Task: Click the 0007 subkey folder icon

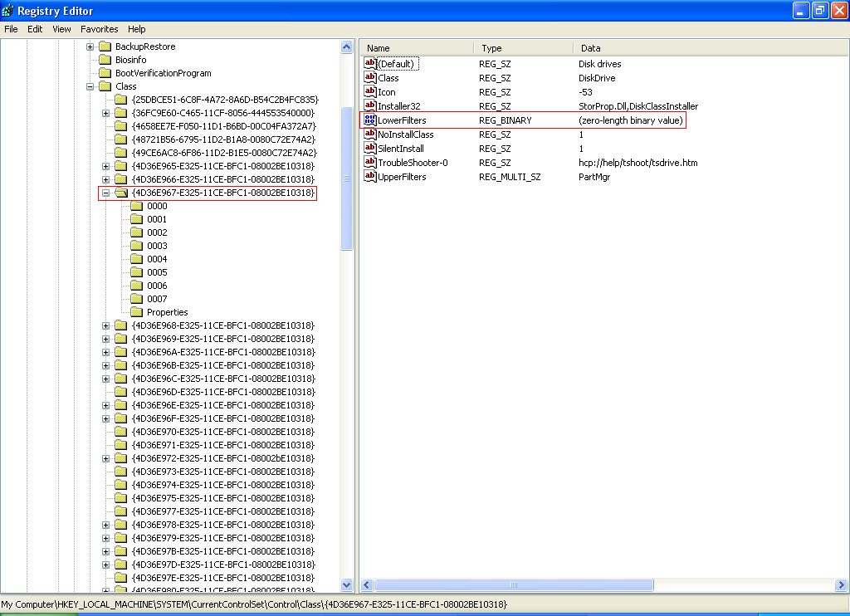Action: pyautogui.click(x=137, y=299)
